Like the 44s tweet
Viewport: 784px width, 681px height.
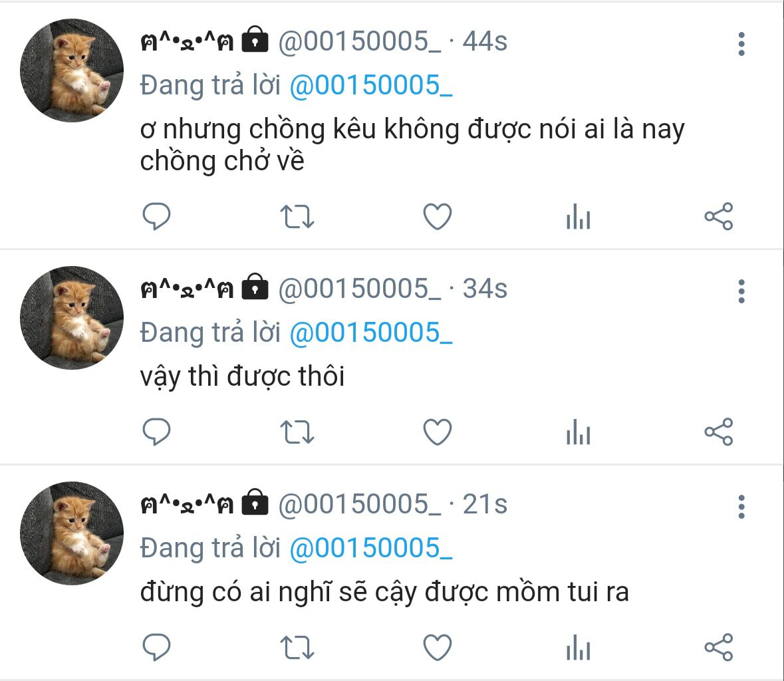coord(438,217)
